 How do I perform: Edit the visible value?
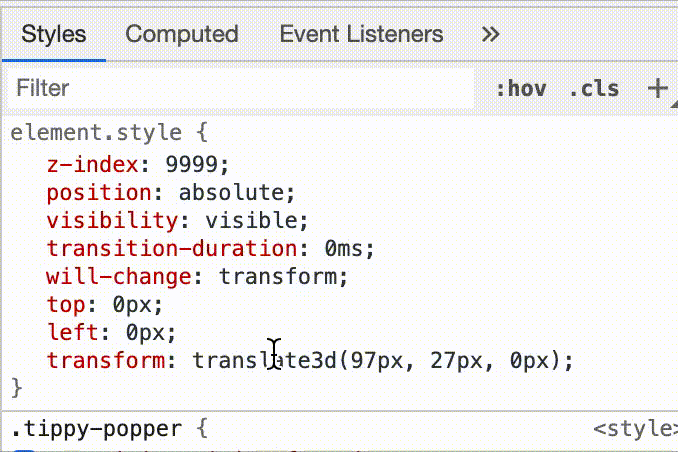(x=251, y=221)
